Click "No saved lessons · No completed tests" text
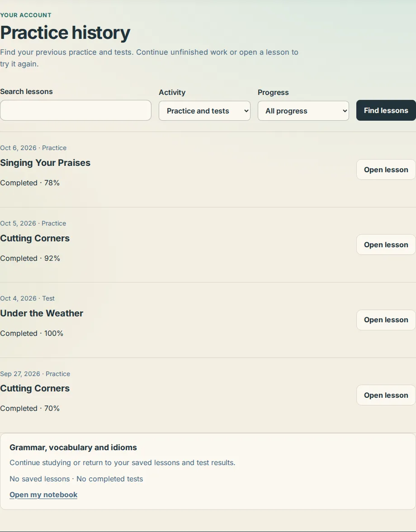The image size is (416, 532). [x=76, y=479]
